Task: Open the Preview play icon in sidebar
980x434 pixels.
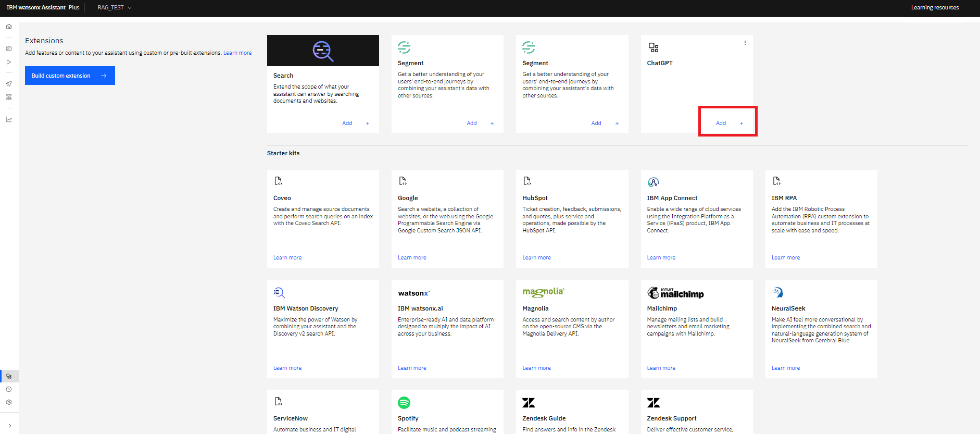Action: 9,62
